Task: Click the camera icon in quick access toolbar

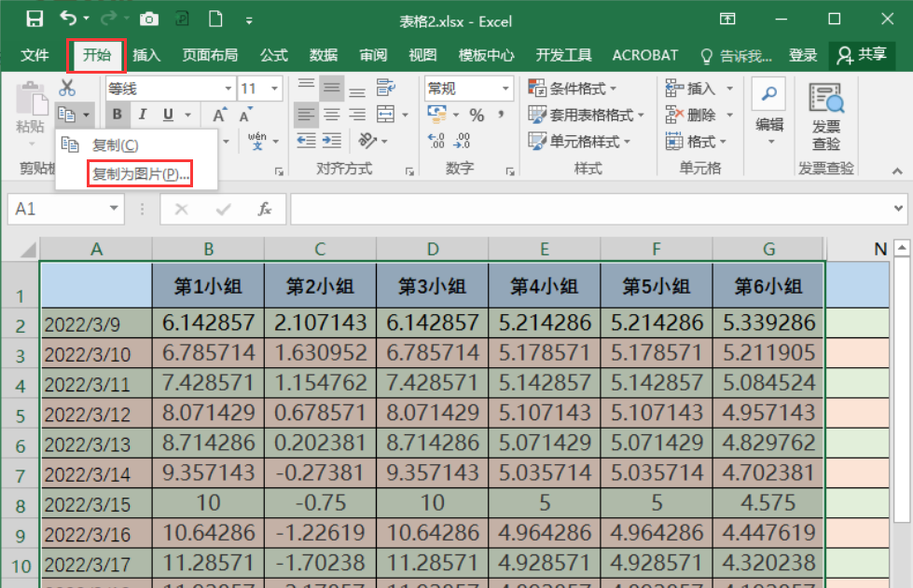Action: [x=149, y=20]
